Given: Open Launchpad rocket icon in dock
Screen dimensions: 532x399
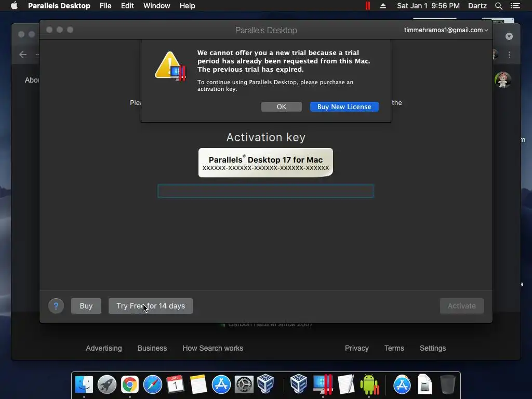Looking at the screenshot, I should (107, 384).
